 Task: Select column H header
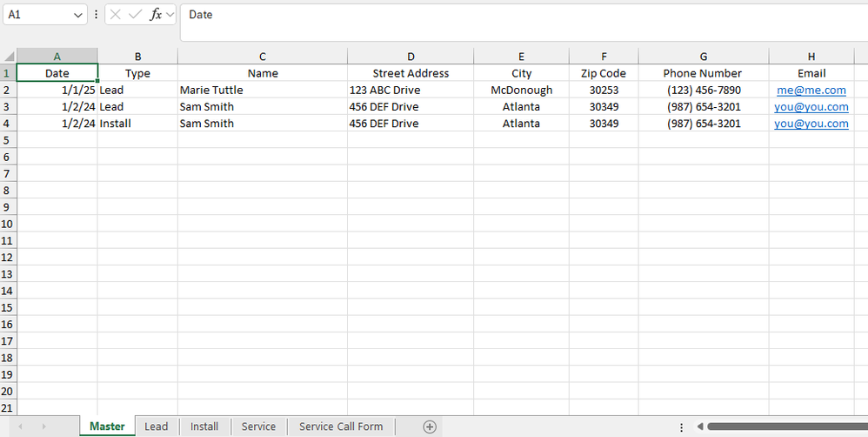click(x=811, y=56)
